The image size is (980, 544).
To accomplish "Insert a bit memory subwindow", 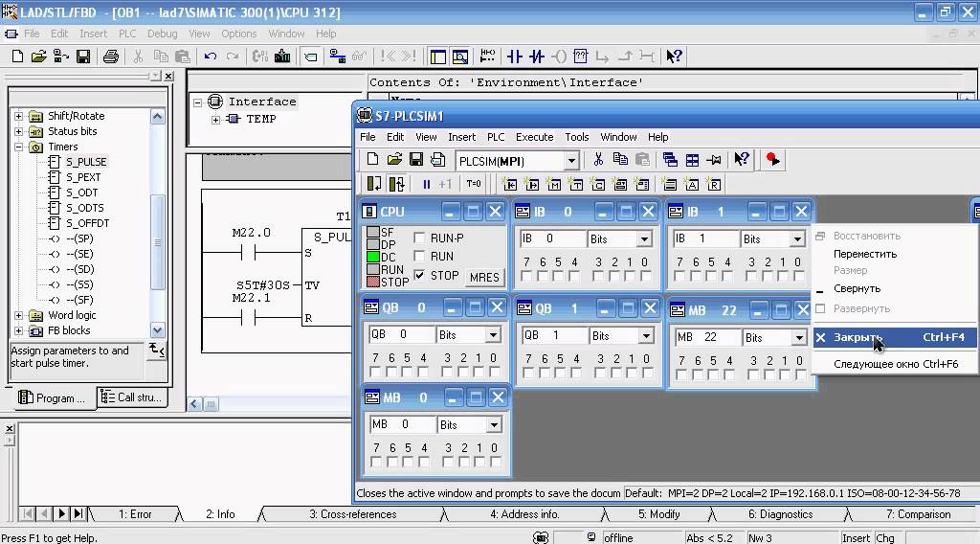I will [554, 185].
